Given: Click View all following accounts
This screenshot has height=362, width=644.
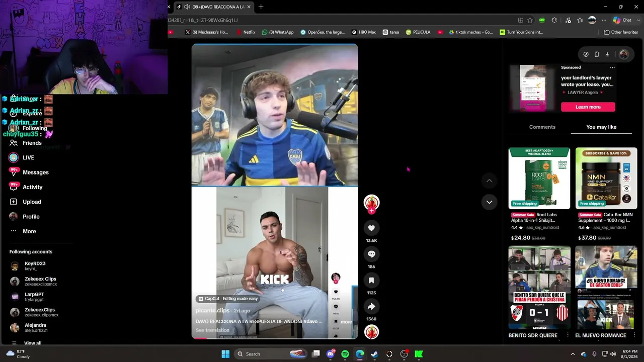Looking at the screenshot, I should (33, 343).
